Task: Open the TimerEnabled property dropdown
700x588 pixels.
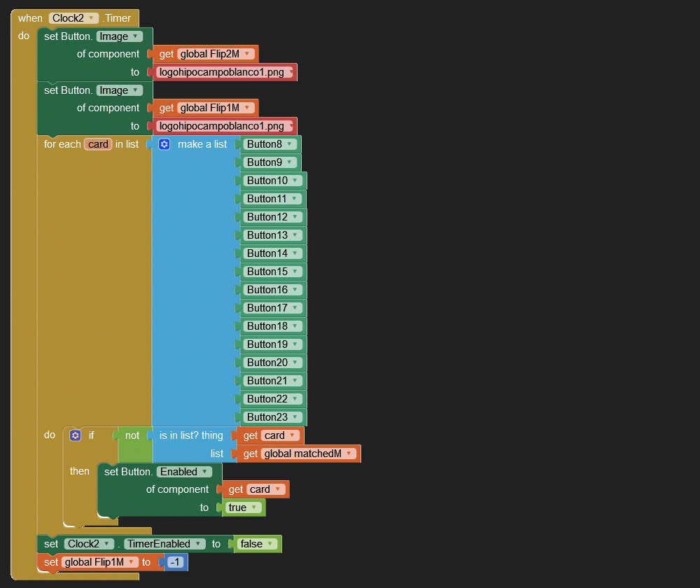Action: 199,544
